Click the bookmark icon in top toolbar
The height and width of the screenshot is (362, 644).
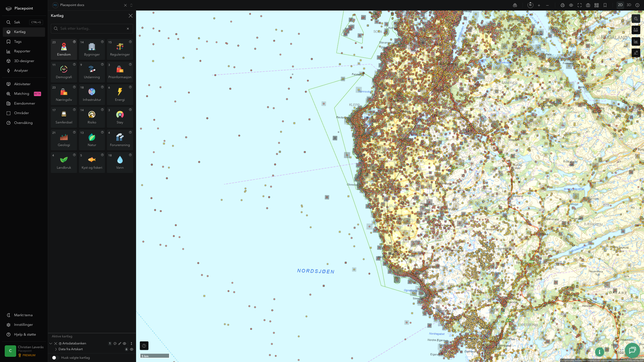pyautogui.click(x=605, y=5)
